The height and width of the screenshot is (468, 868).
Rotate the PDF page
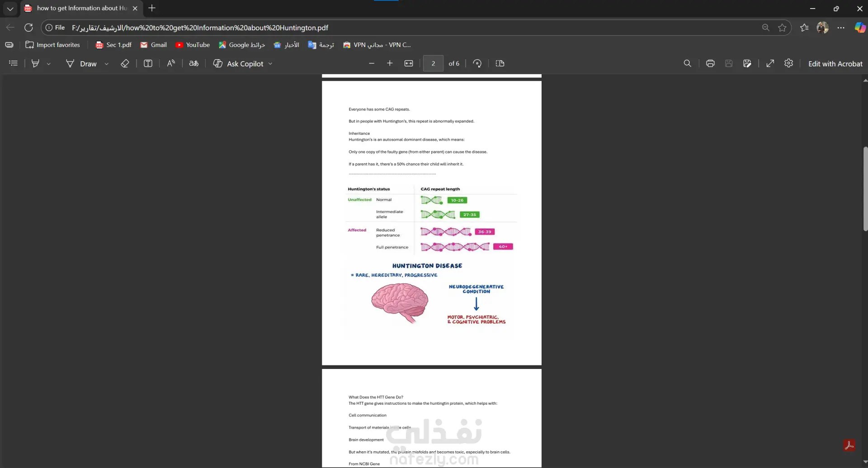point(477,64)
